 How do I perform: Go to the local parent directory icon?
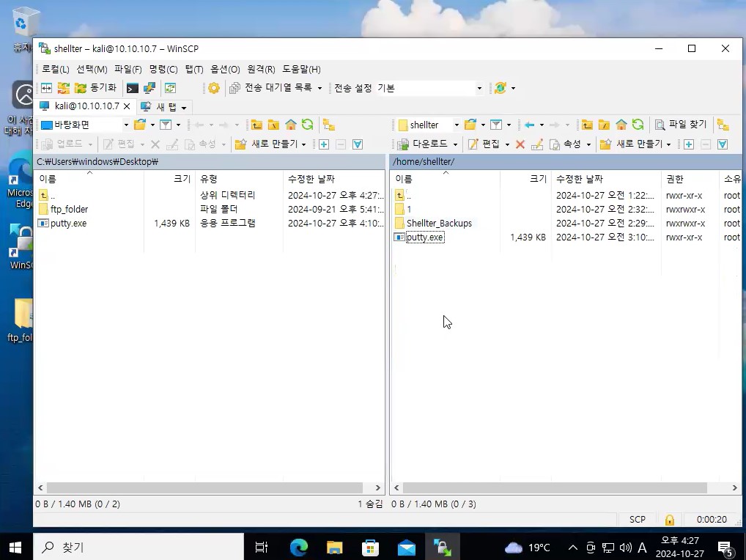point(256,125)
